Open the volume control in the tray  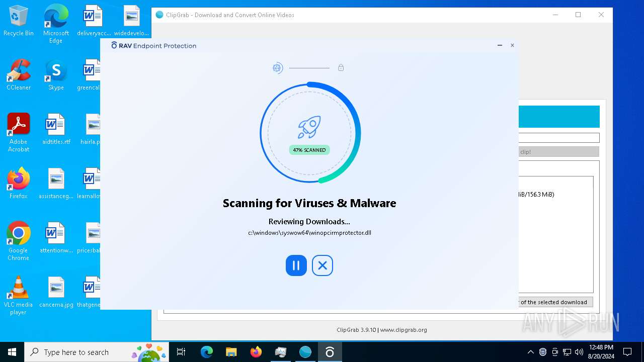[579, 352]
